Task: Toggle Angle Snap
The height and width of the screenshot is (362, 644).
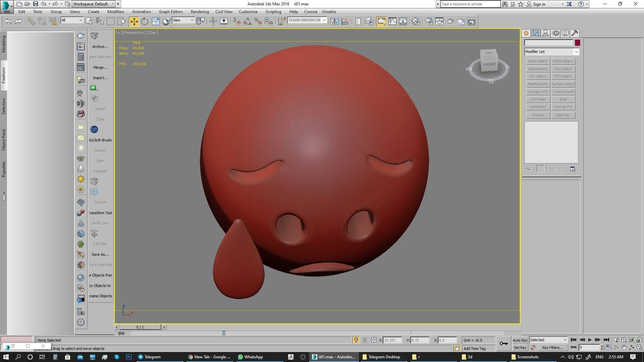Action: click(x=248, y=21)
